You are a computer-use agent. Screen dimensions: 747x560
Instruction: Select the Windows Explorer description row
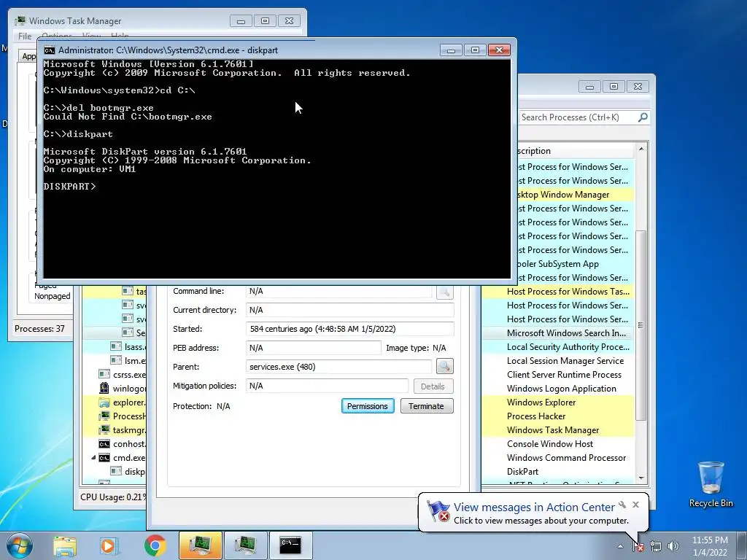(558, 402)
